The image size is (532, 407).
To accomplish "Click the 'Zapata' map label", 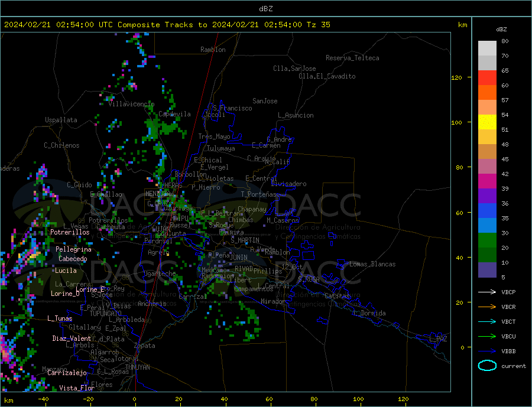I will click(145, 346).
